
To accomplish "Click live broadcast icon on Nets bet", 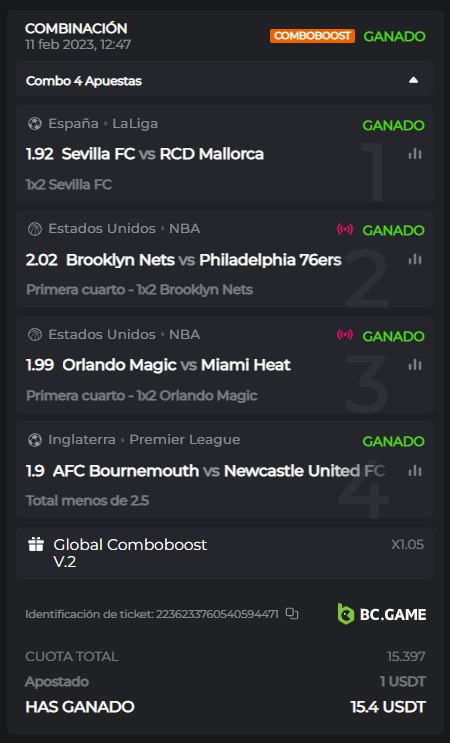I will (345, 229).
